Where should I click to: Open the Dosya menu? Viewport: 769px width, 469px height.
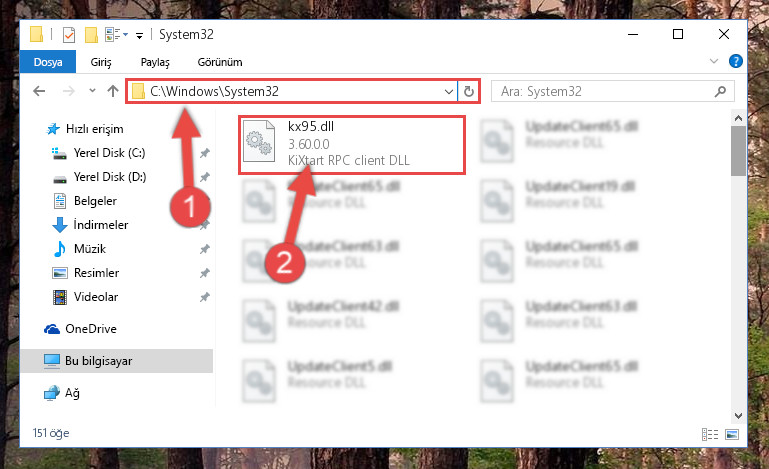tap(48, 62)
